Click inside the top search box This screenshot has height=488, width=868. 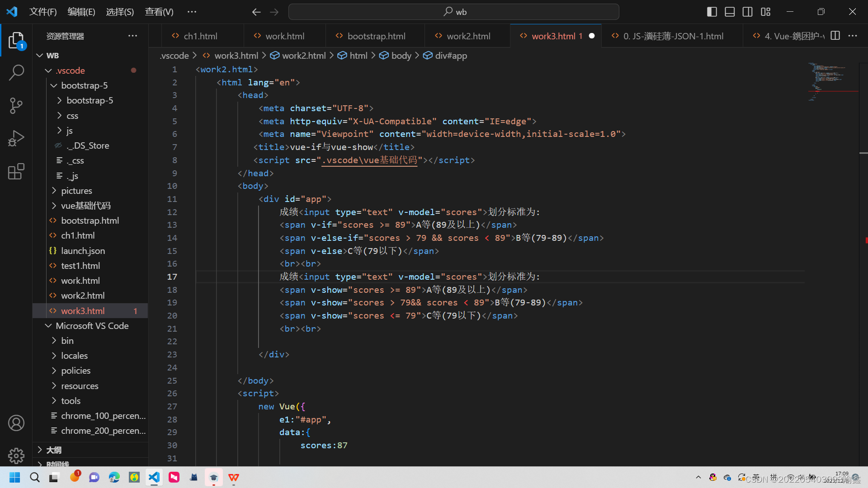coord(453,12)
